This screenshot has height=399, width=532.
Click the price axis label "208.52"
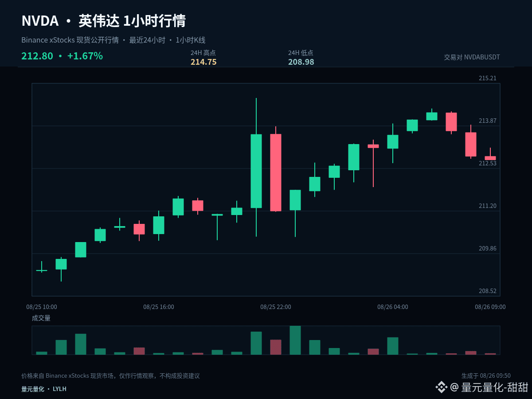click(x=488, y=291)
